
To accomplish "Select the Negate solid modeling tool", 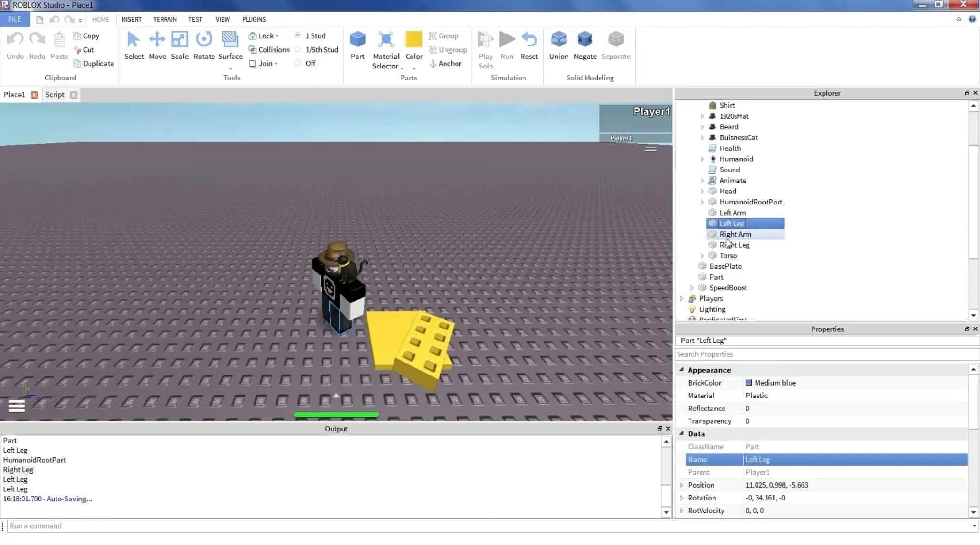I will coord(585,45).
